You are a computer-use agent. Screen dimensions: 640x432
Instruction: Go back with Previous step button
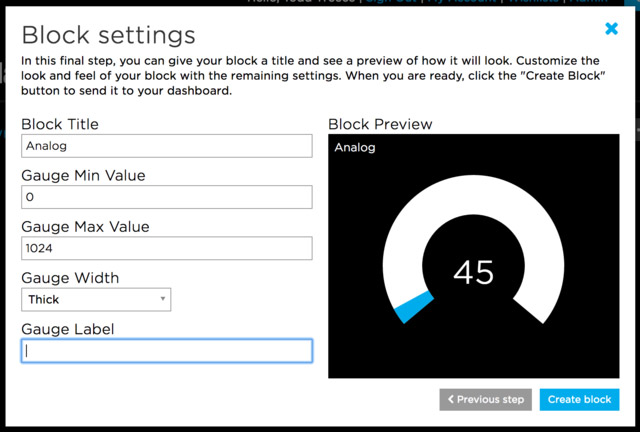tap(485, 399)
